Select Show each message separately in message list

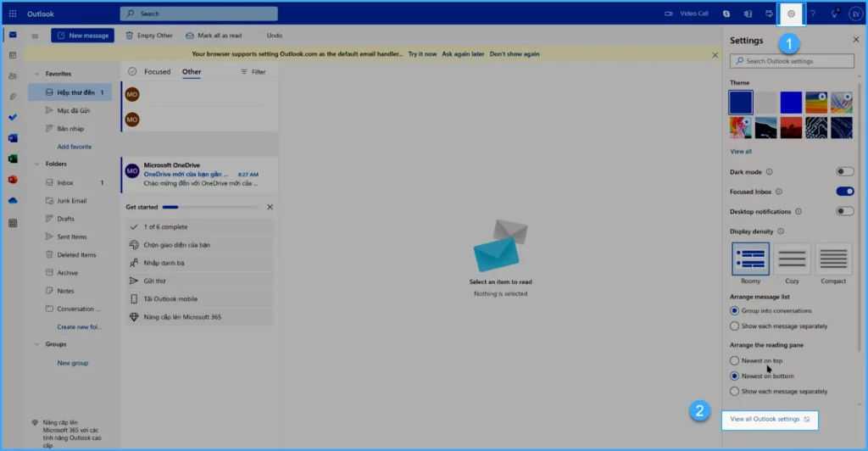tap(735, 326)
